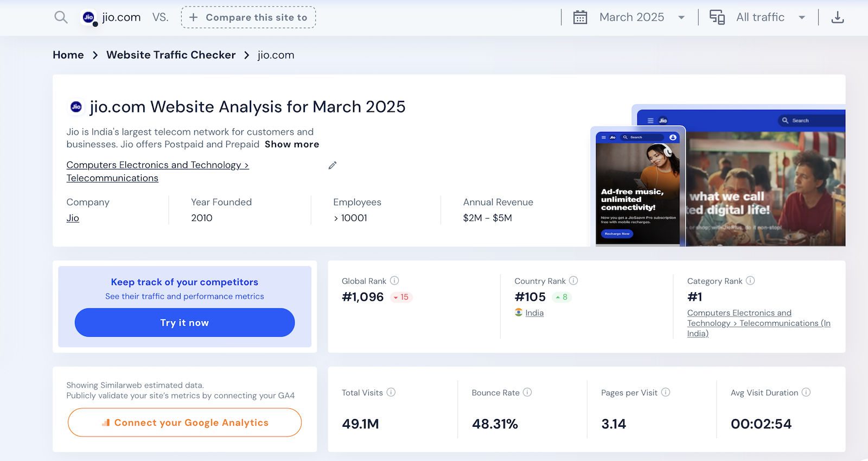868x461 pixels.
Task: Click the download report icon
Action: [x=838, y=17]
